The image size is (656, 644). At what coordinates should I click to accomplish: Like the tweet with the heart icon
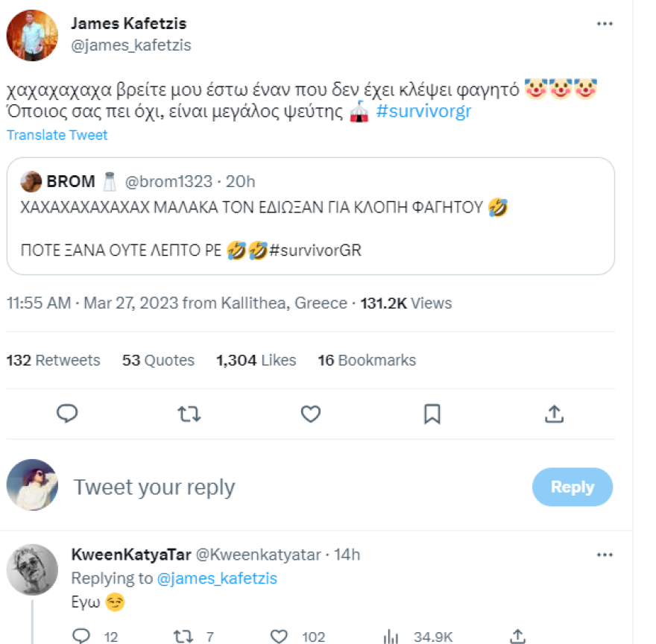pyautogui.click(x=311, y=414)
